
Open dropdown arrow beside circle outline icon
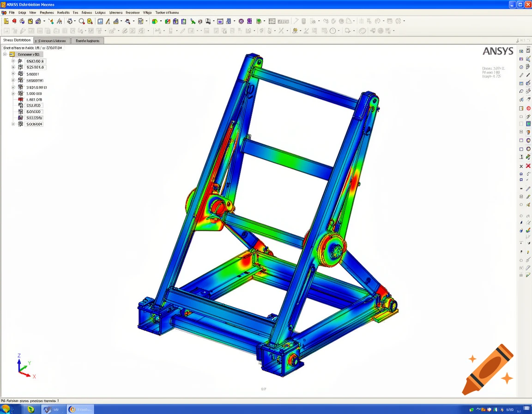pyautogui.click(x=339, y=31)
